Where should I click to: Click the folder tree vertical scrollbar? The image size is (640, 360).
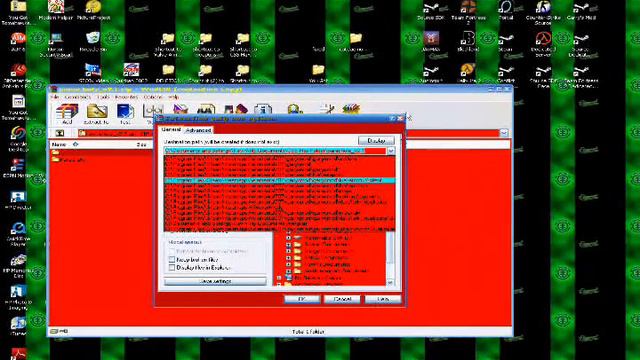click(x=390, y=257)
